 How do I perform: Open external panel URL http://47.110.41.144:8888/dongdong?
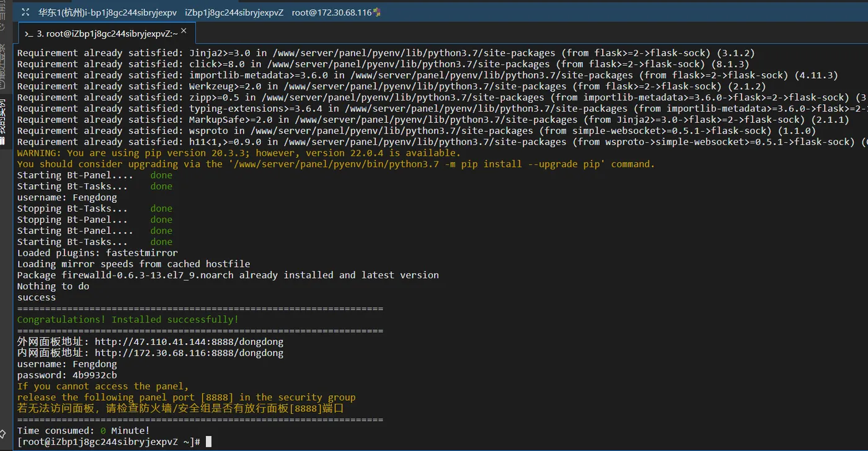[x=189, y=342]
